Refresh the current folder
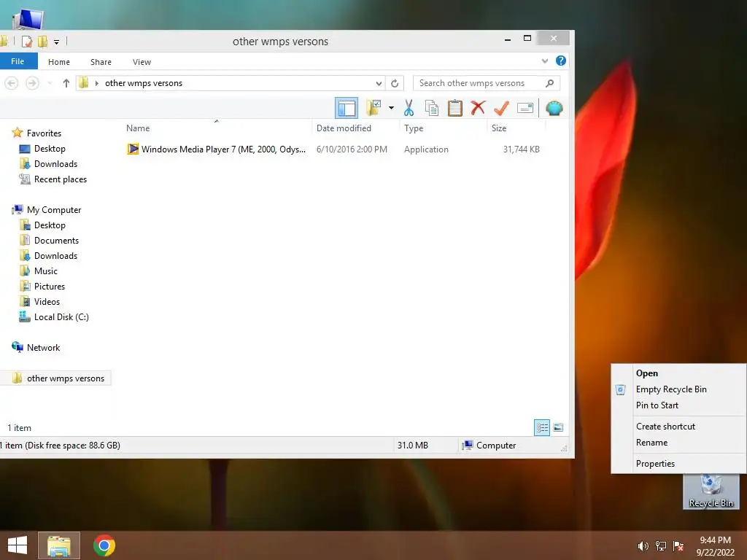The width and height of the screenshot is (747, 560). [395, 83]
